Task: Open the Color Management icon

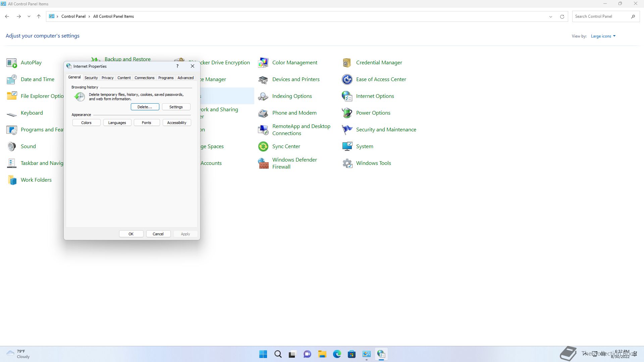Action: coord(263,63)
